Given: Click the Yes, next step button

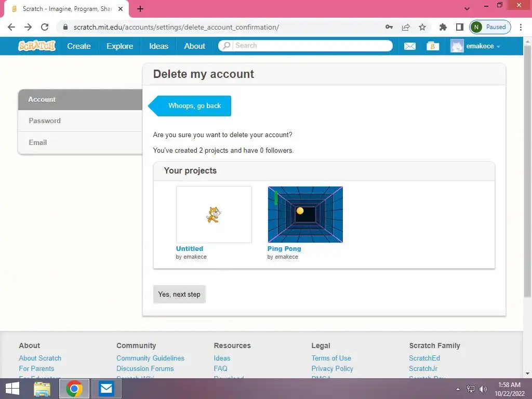Looking at the screenshot, I should point(179,294).
